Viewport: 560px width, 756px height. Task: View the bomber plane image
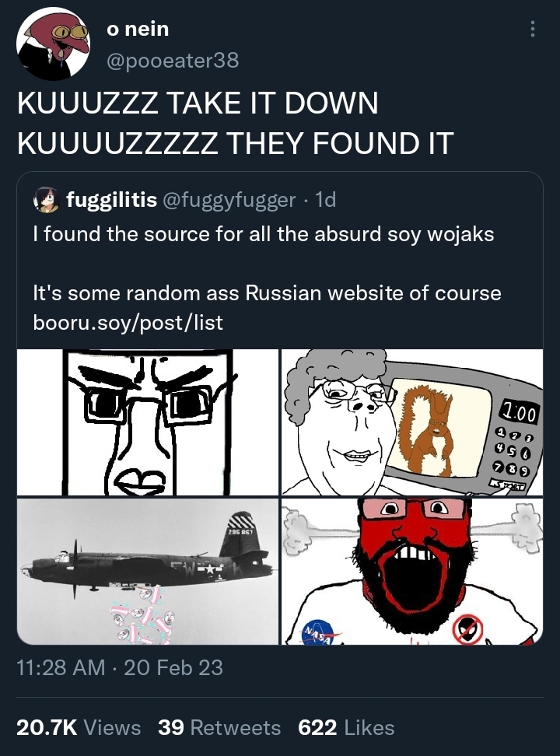[x=148, y=572]
